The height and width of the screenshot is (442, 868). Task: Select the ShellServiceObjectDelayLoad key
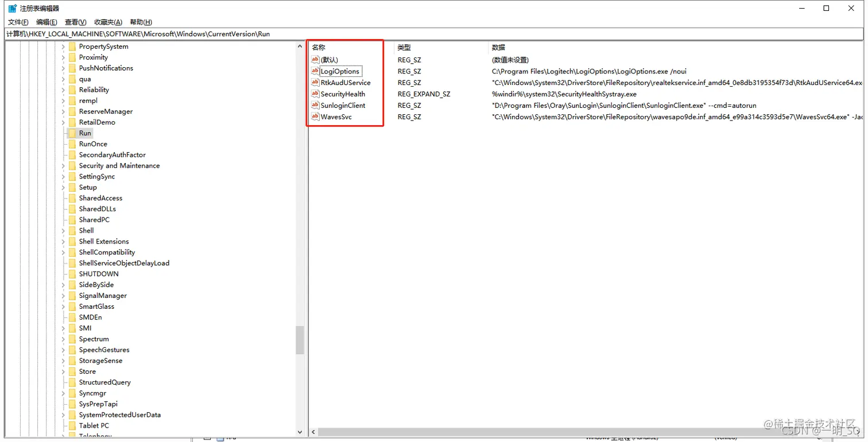(124, 263)
